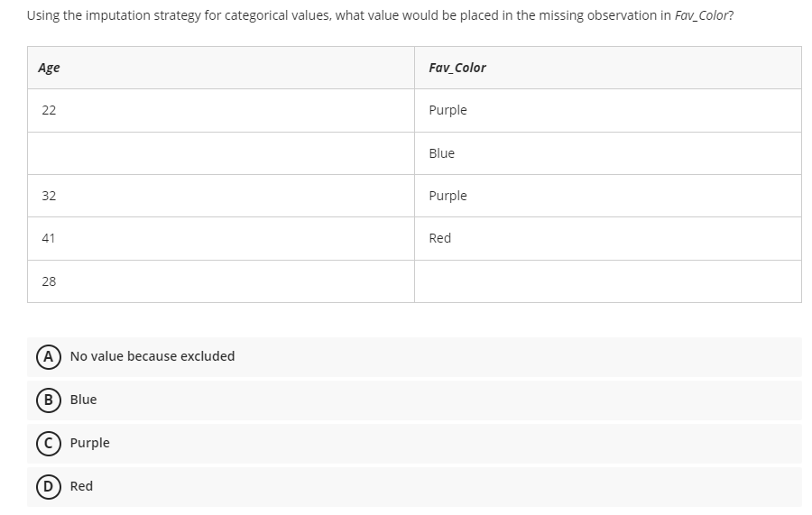The height and width of the screenshot is (515, 812).
Task: Click the Fav_Color column header
Action: coord(608,68)
